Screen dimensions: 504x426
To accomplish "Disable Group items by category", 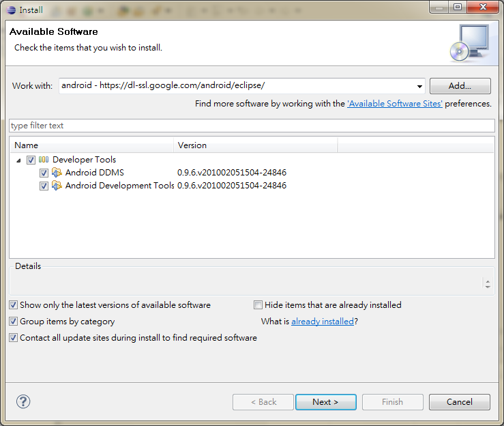I will [x=13, y=321].
